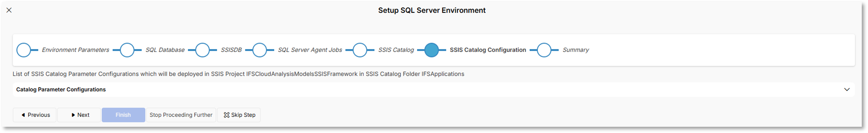868x133 pixels.
Task: Click the SSIS Catalog Parameter Configurations description text
Action: pyautogui.click(x=239, y=74)
